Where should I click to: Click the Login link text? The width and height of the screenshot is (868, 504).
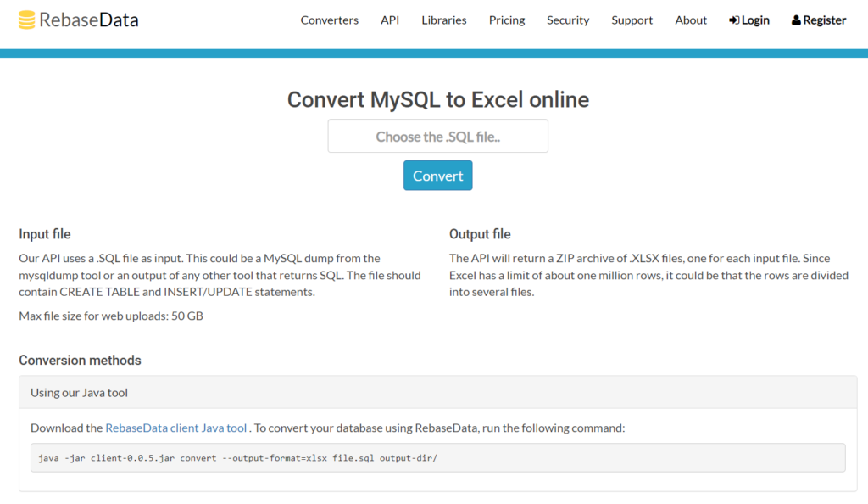tap(755, 20)
